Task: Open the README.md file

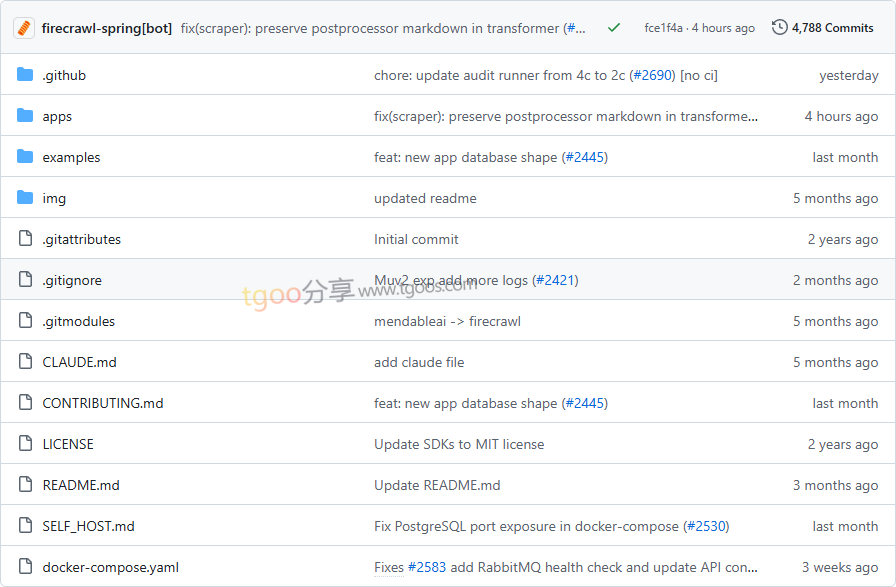Action: coord(81,485)
